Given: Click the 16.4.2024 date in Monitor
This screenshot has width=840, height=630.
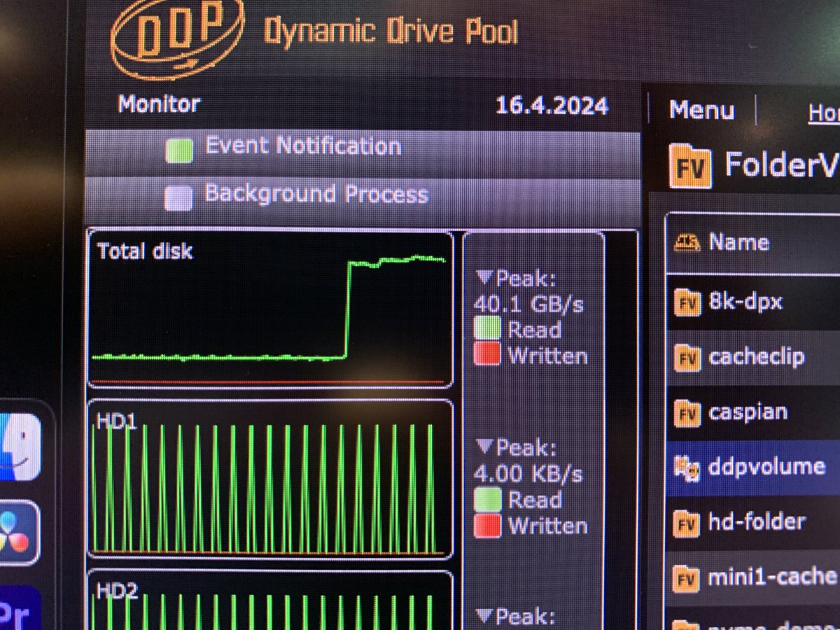Looking at the screenshot, I should (x=552, y=105).
